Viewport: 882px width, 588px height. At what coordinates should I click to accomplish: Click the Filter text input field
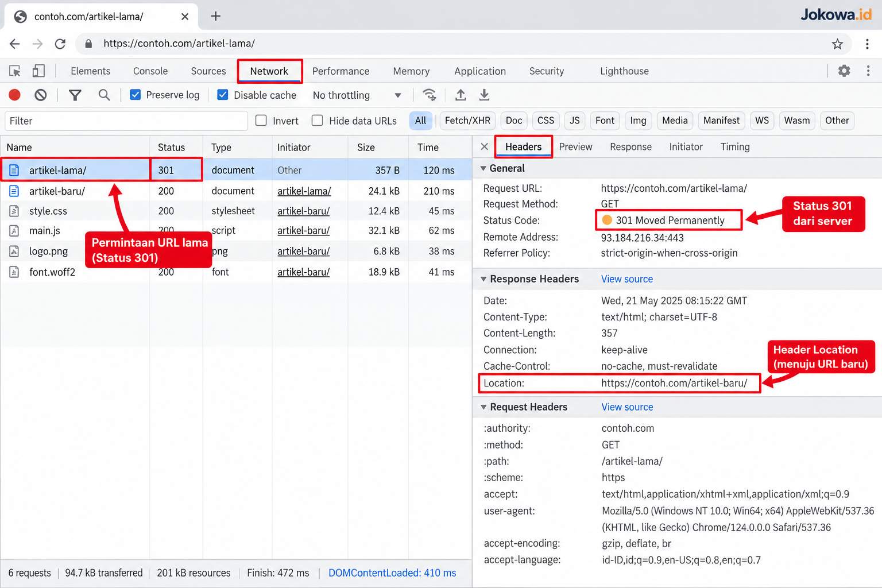click(x=126, y=121)
